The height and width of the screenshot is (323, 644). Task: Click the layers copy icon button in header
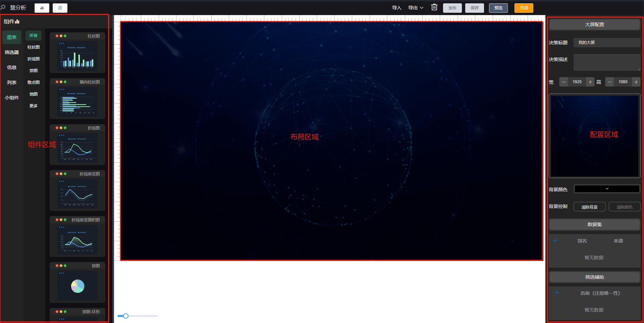[x=60, y=8]
